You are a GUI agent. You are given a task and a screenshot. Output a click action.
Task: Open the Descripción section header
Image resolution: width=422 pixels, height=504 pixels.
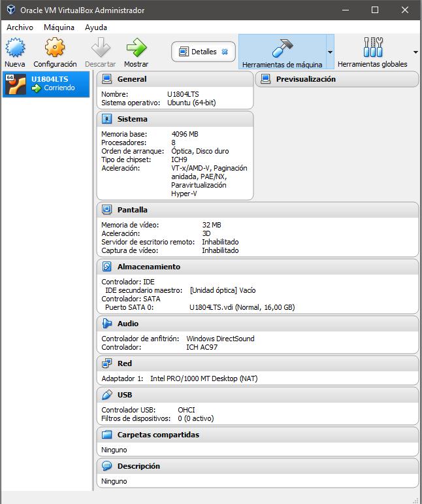click(x=138, y=465)
